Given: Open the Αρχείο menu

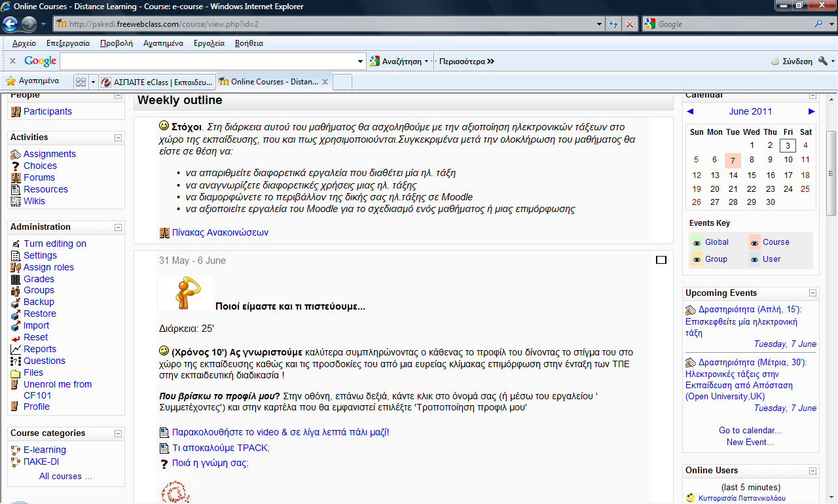Looking at the screenshot, I should pyautogui.click(x=24, y=43).
